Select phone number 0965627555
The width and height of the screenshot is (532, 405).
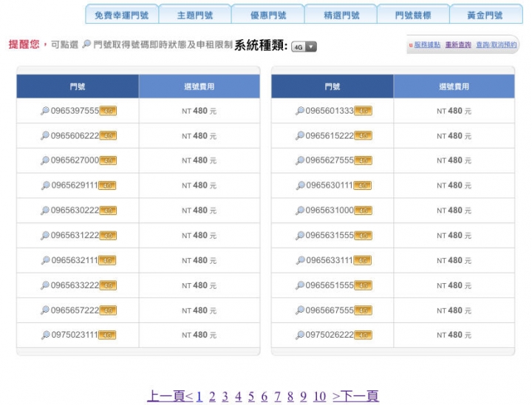point(330,160)
